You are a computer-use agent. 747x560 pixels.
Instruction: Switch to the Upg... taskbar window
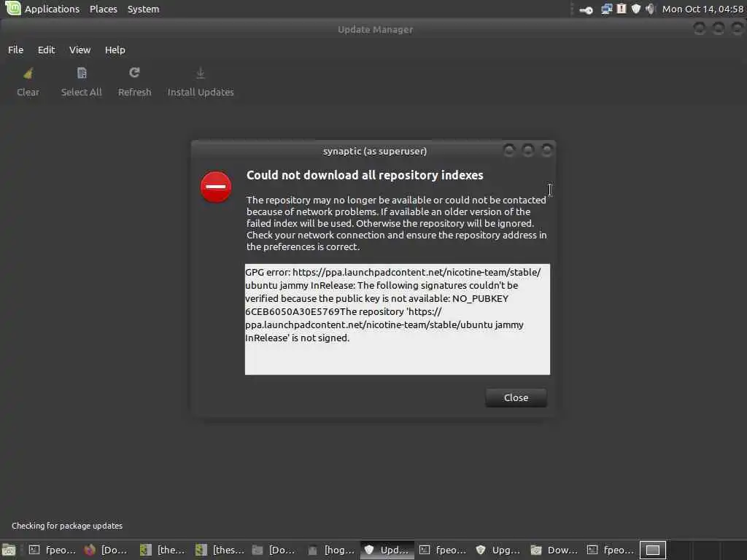coord(499,550)
